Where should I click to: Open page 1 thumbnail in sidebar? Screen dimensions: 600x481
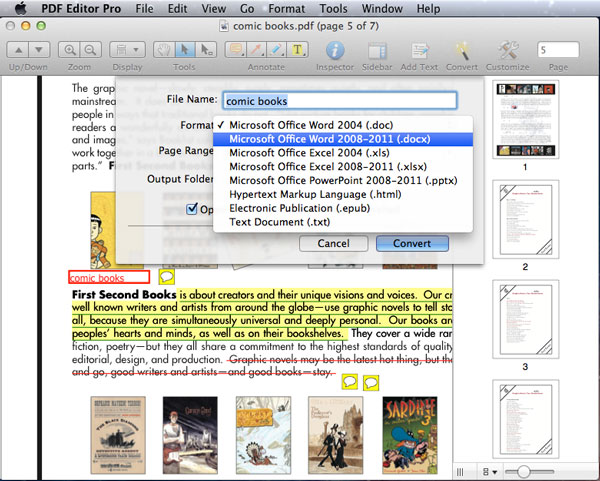click(525, 119)
